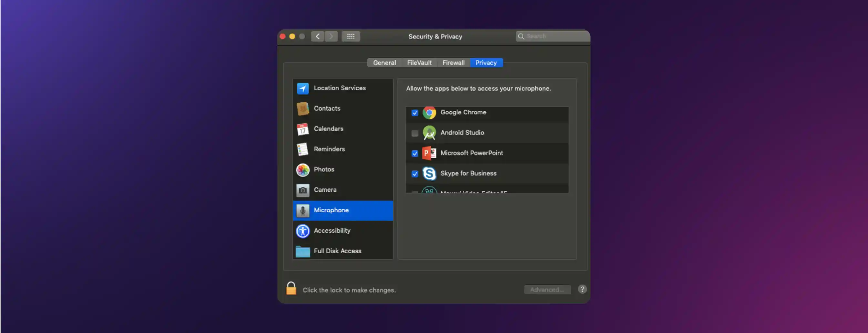Click the help question mark button
The image size is (868, 333).
pyautogui.click(x=582, y=289)
